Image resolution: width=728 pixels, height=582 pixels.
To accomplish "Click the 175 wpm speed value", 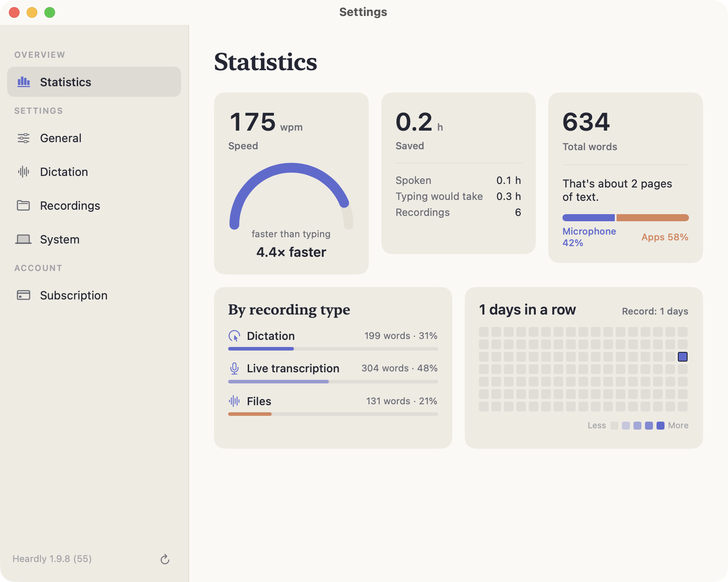I will [266, 122].
